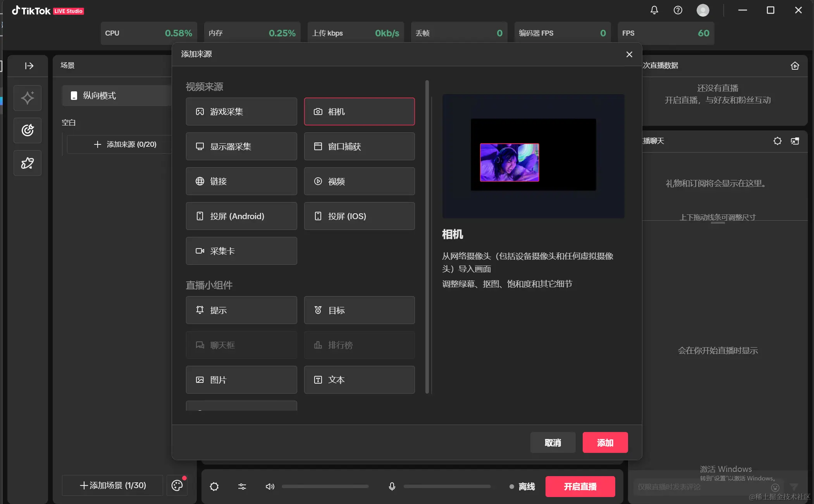The image size is (814, 504).
Task: Select 游戏采集 game capture source
Action: pyautogui.click(x=241, y=111)
